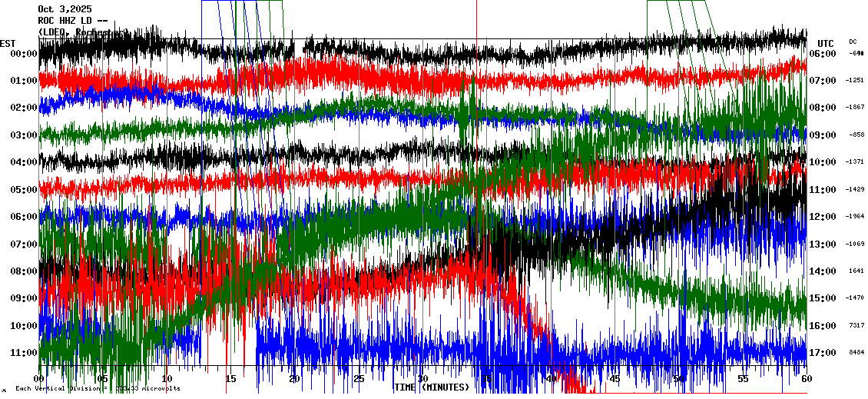Click the 07:00 EST row label
The image size is (868, 399).
pyautogui.click(x=24, y=244)
